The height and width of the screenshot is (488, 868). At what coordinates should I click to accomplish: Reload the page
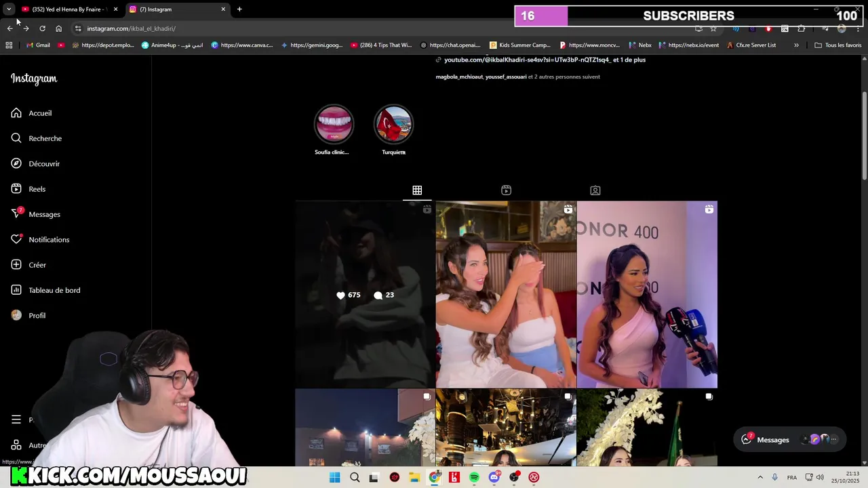(x=42, y=28)
